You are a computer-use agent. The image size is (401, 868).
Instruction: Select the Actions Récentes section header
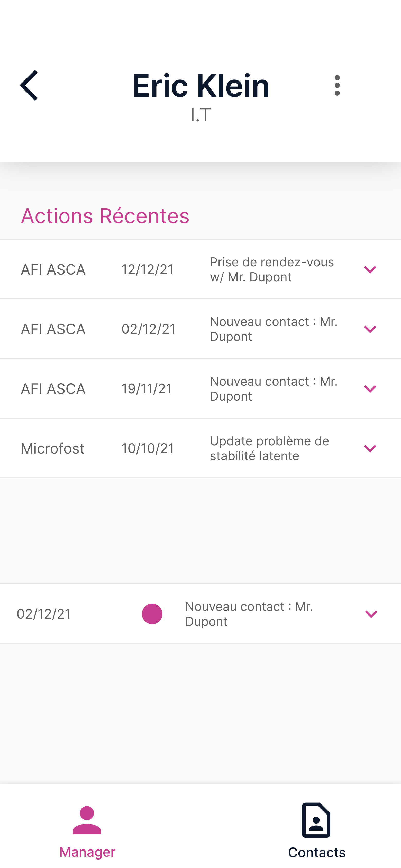pyautogui.click(x=105, y=216)
